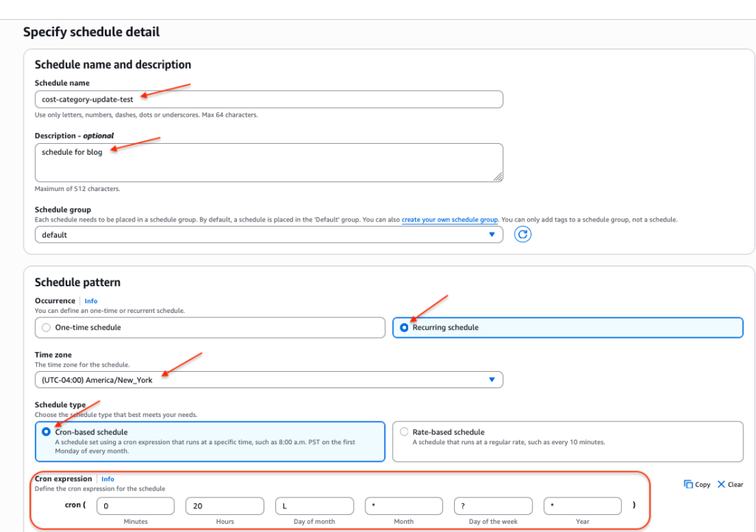Click into the Description text area
This screenshot has height=532, width=756.
click(269, 162)
